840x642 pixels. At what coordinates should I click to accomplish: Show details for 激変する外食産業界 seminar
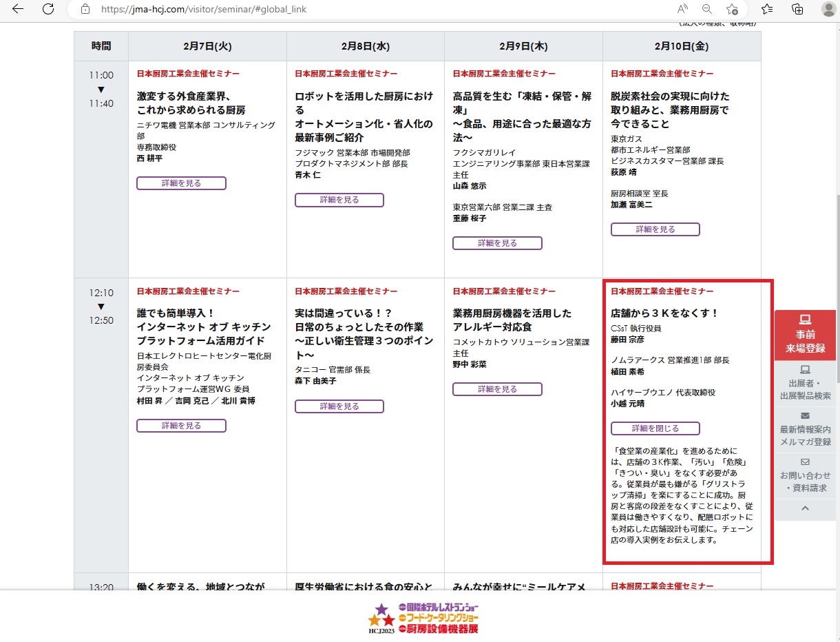pos(181,183)
